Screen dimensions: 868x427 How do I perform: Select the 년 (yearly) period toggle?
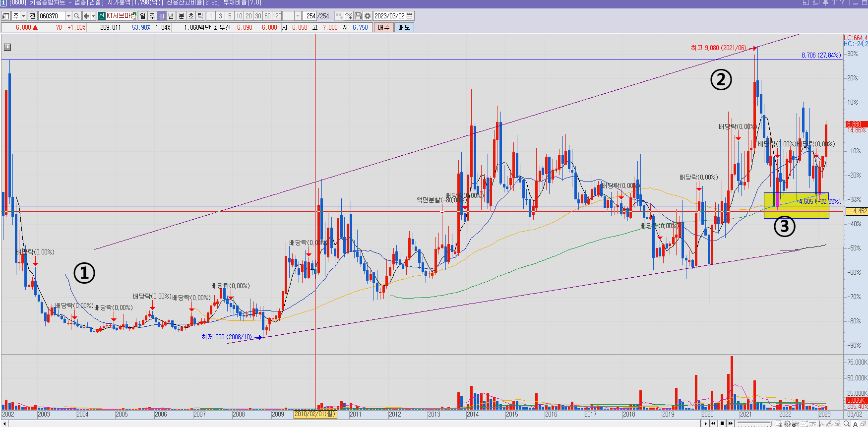(171, 16)
